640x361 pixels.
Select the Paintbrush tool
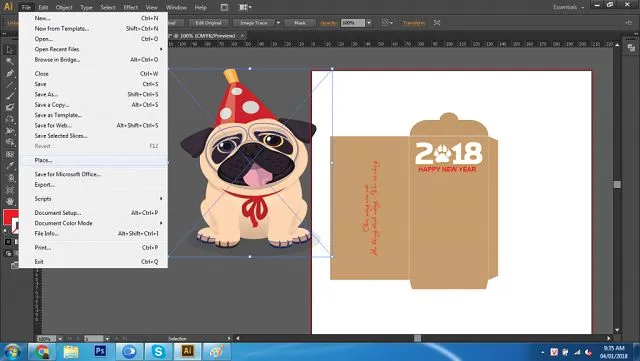coord(9,96)
